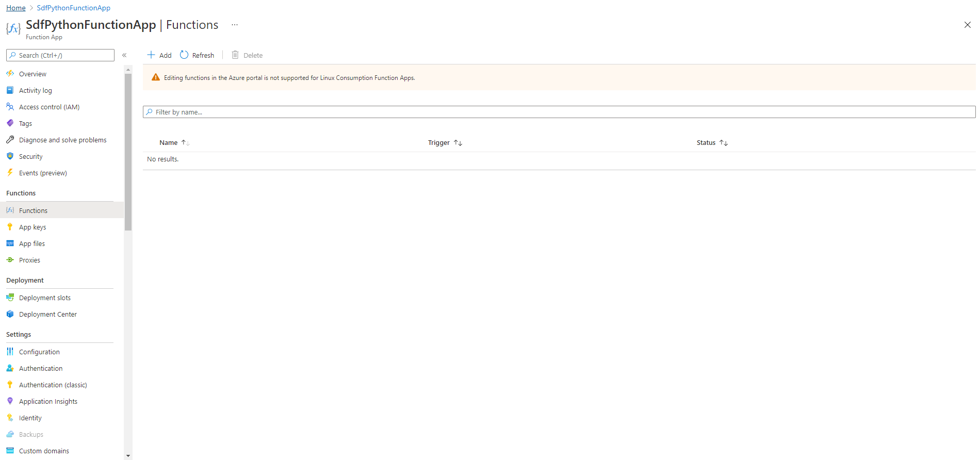Click the Security shield icon

click(10, 156)
